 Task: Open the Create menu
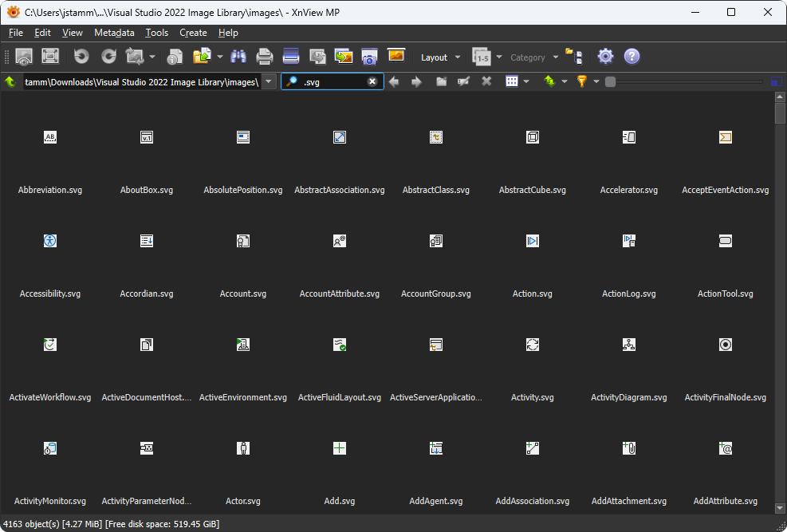(193, 33)
